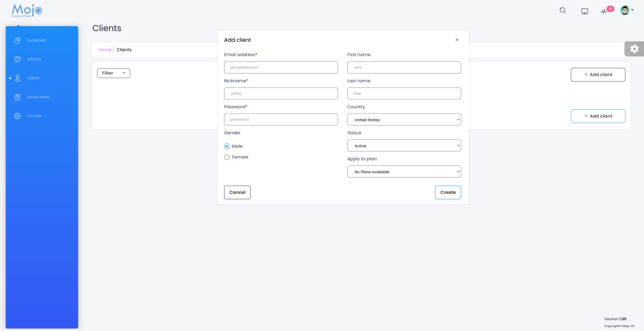Click the Create button to save the client
The height and width of the screenshot is (331, 644).
(x=448, y=192)
